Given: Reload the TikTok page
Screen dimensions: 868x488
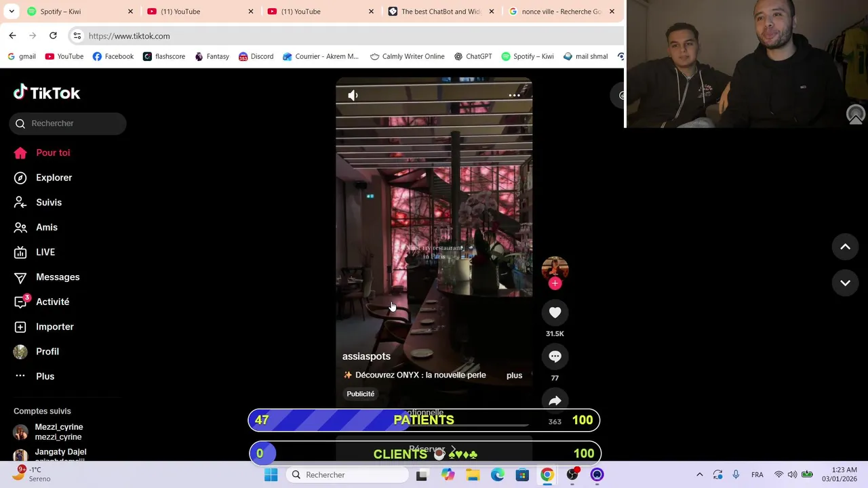Looking at the screenshot, I should coord(53,35).
